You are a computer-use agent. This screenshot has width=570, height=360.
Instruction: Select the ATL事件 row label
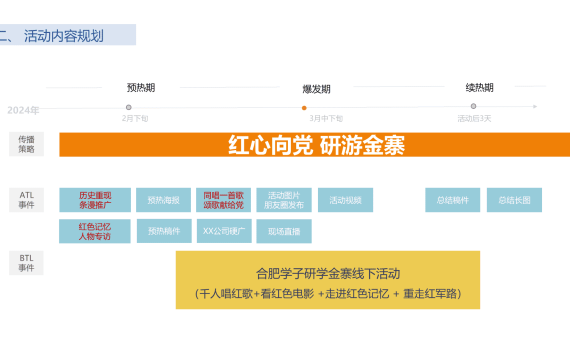pos(27,200)
